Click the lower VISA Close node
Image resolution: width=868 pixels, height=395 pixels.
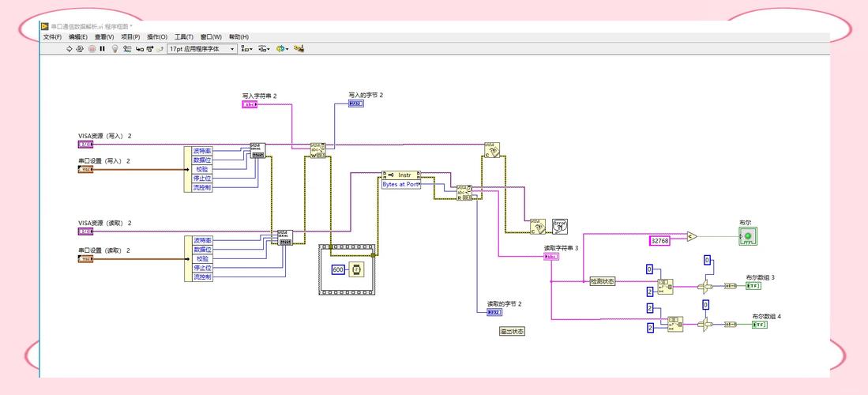coord(538,226)
